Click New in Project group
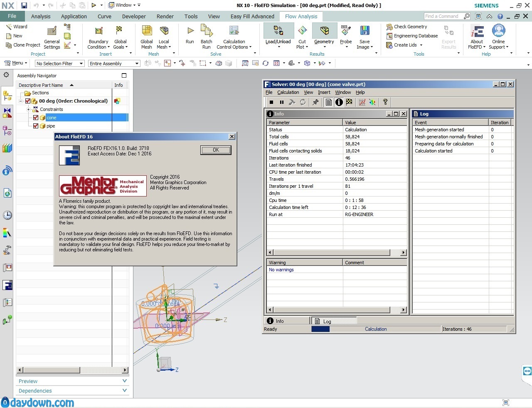This screenshot has width=532, height=408. pos(14,36)
